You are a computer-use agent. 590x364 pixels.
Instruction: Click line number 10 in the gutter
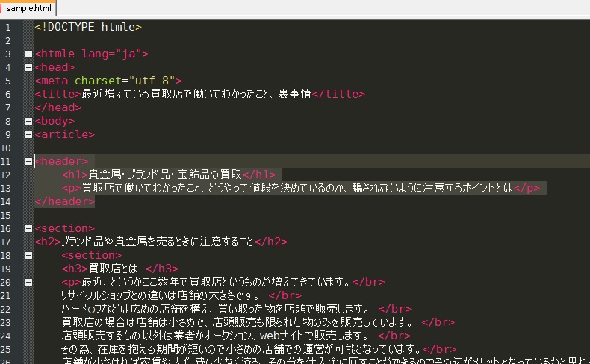pyautogui.click(x=6, y=148)
